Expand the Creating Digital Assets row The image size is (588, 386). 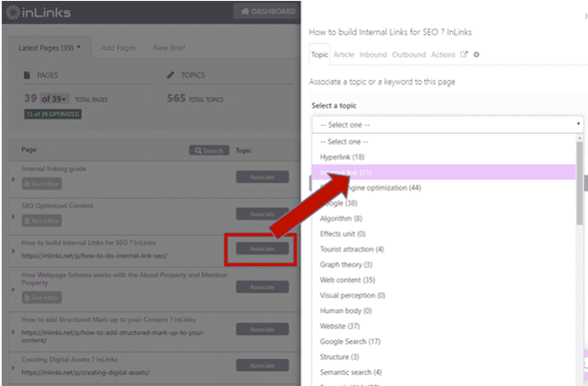13,368
